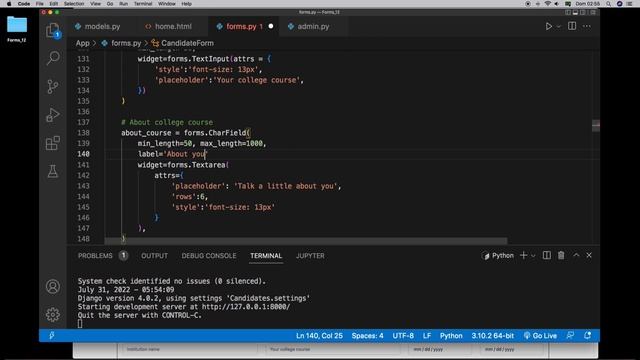Image resolution: width=640 pixels, height=360 pixels.
Task: Open the Terminal menu in menu bar
Action: pos(143,4)
